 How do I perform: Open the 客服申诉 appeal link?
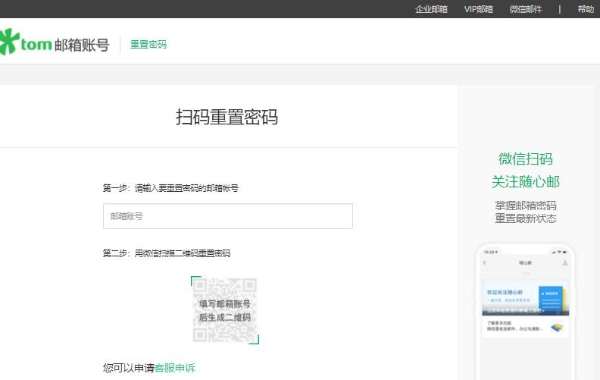(175, 368)
